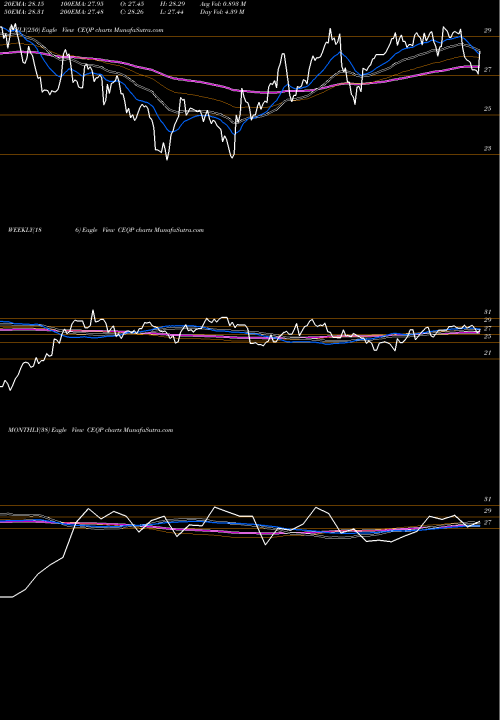
Task: Click the low price L: value
Action: click(x=172, y=12)
